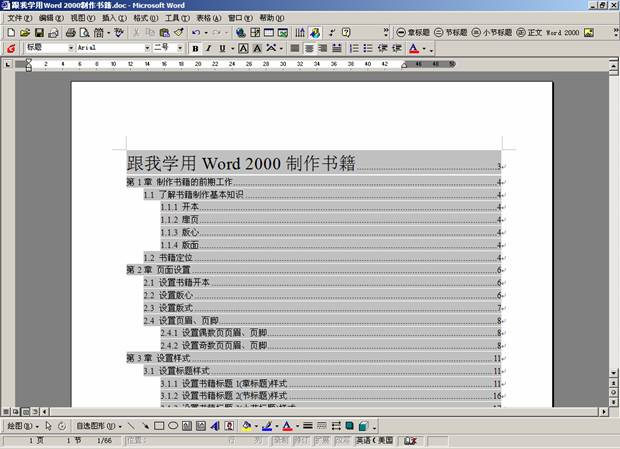Viewport: 620px width, 449px height.
Task: Open the Arial font name dropdown
Action: coord(110,48)
